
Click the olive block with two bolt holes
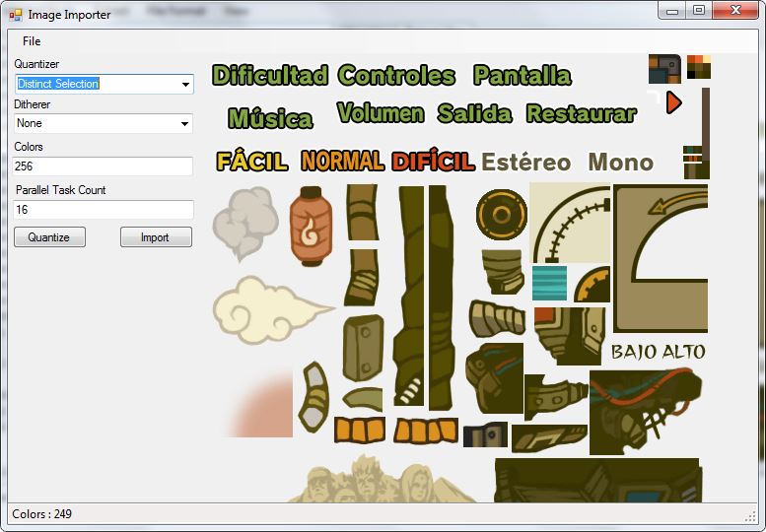click(364, 348)
